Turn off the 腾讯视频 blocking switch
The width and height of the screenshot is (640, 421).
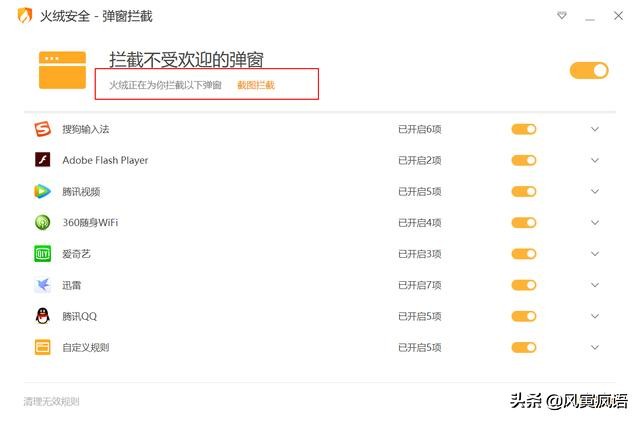(x=524, y=191)
